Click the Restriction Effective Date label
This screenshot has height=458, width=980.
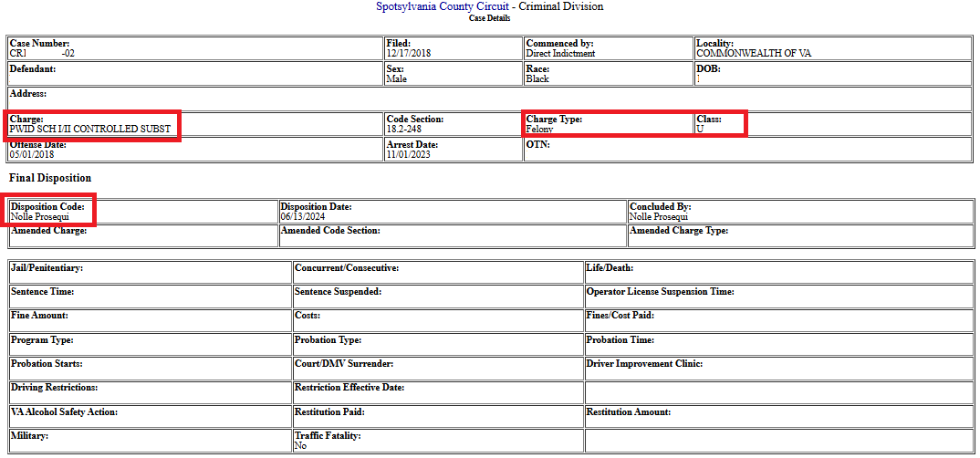350,388
